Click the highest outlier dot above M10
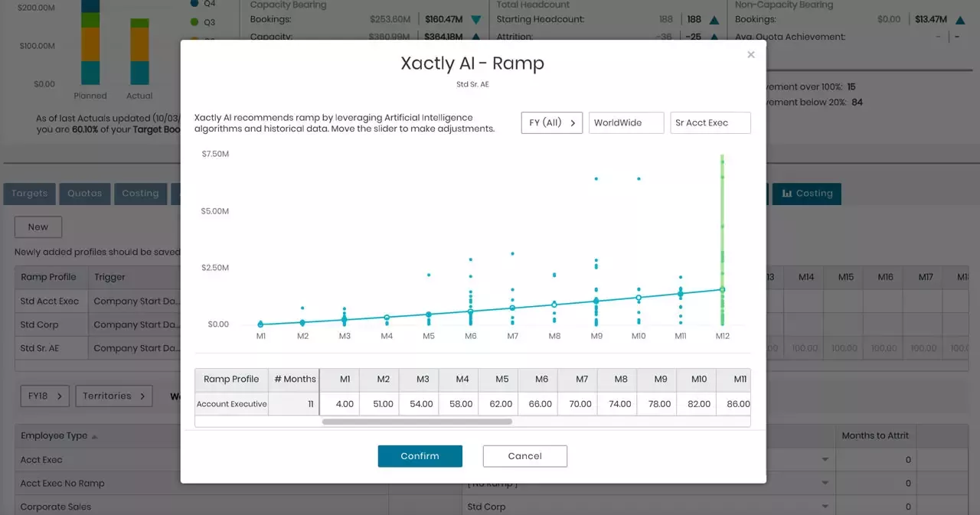Image resolution: width=980 pixels, height=515 pixels. click(x=639, y=179)
